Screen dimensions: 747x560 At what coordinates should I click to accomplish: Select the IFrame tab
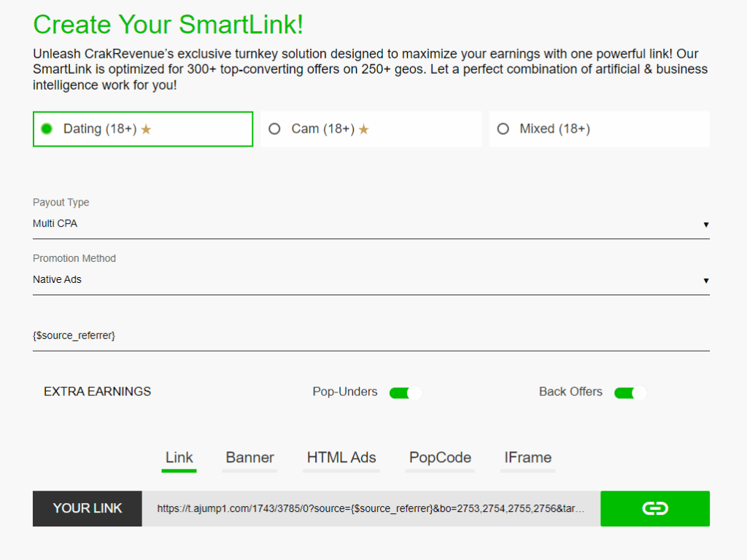point(527,458)
